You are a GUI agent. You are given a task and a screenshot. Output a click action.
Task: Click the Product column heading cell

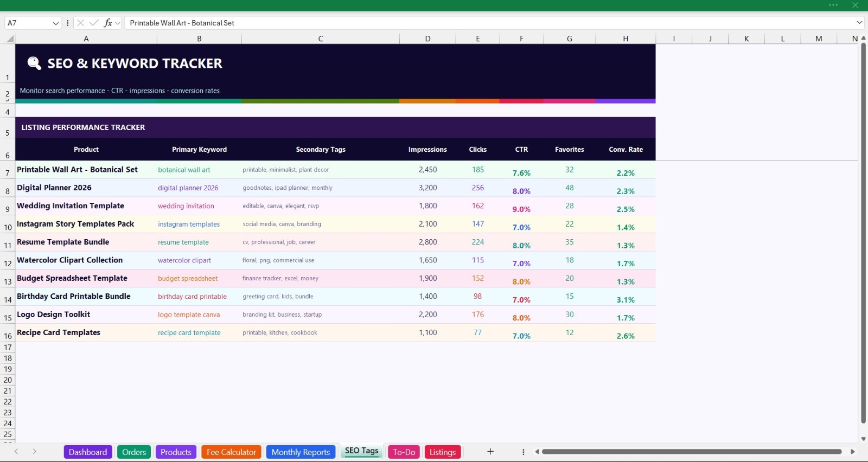(x=86, y=150)
